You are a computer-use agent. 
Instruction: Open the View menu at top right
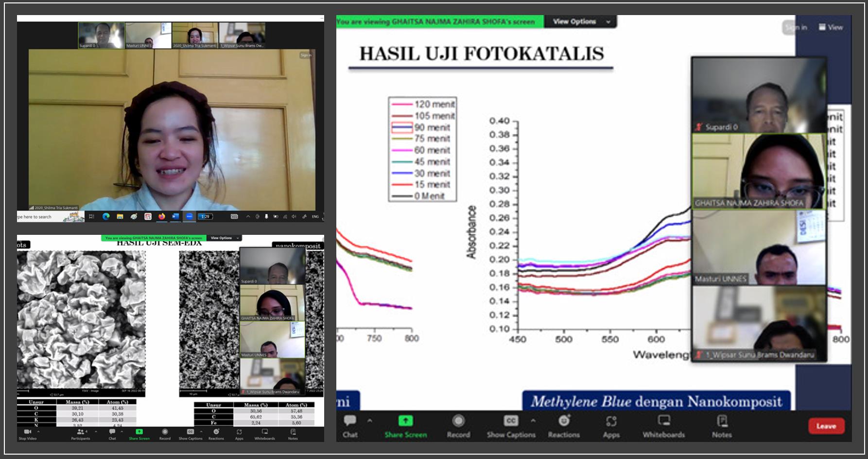[831, 27]
